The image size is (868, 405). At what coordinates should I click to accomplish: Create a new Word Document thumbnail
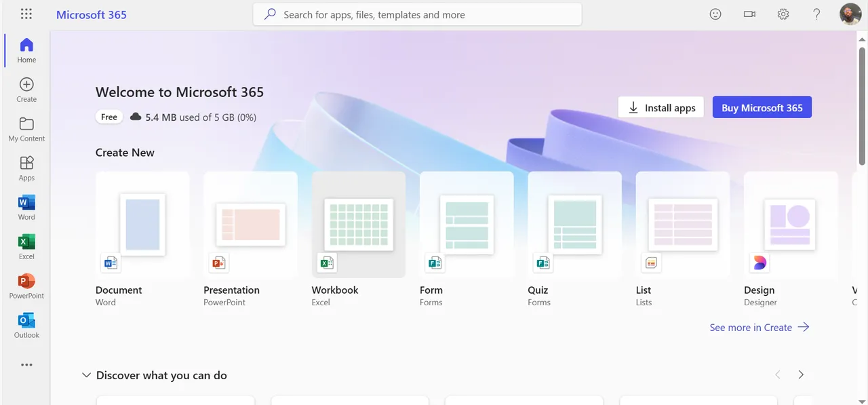[142, 225]
